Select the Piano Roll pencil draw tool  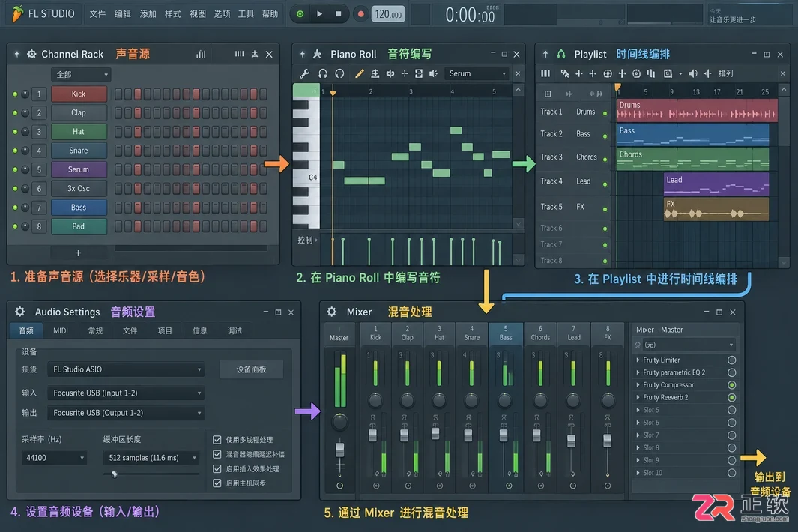360,74
